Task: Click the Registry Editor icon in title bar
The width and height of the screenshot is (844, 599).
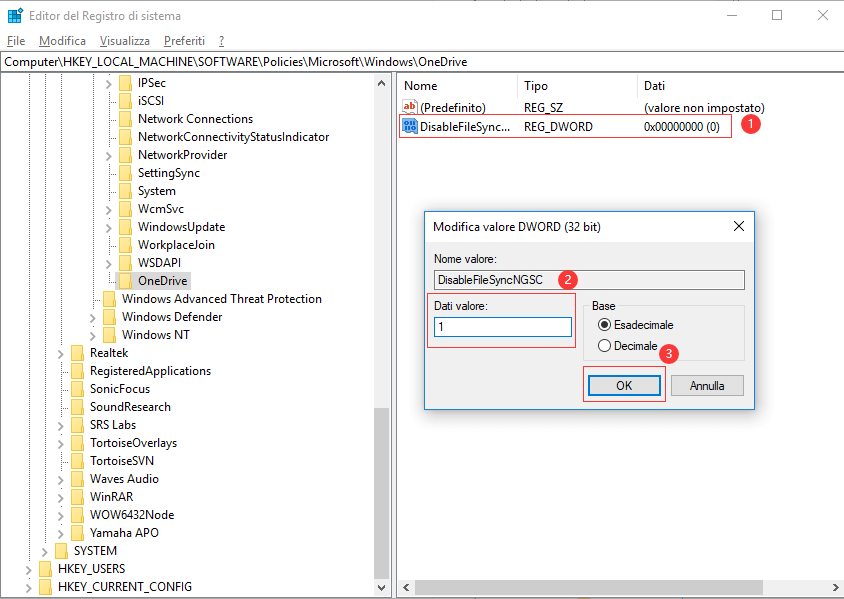Action: pos(13,15)
